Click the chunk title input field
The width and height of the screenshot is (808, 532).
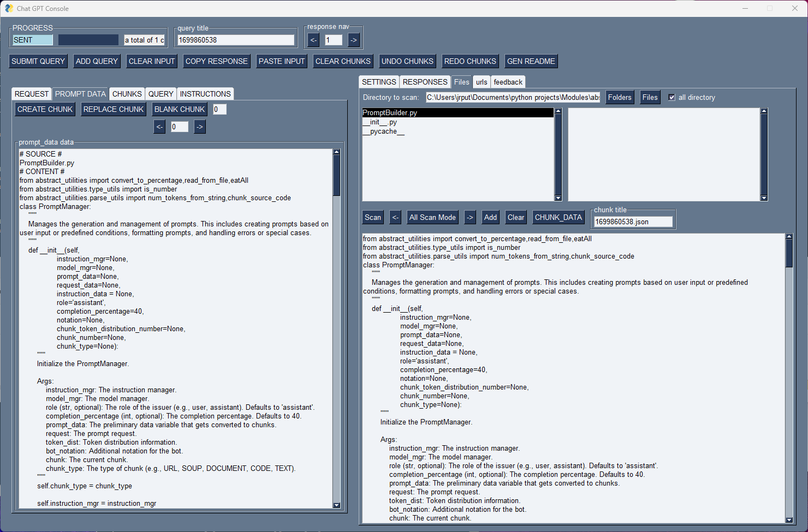click(x=633, y=222)
